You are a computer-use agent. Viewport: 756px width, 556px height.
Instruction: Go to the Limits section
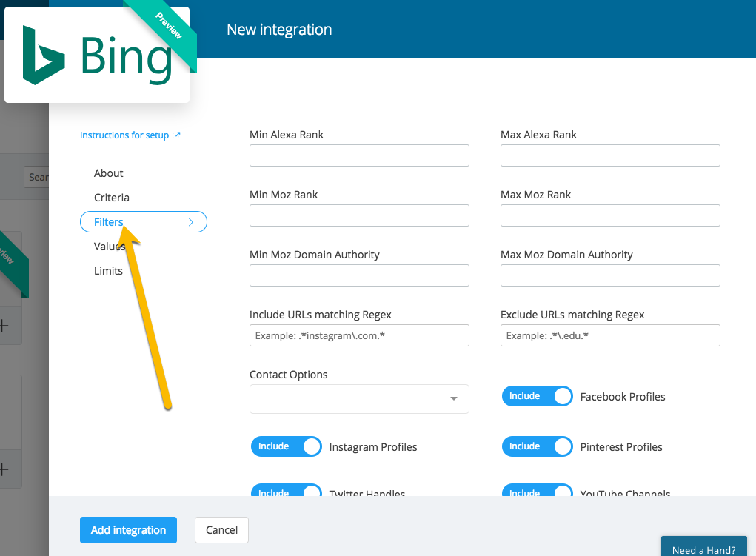(x=108, y=271)
